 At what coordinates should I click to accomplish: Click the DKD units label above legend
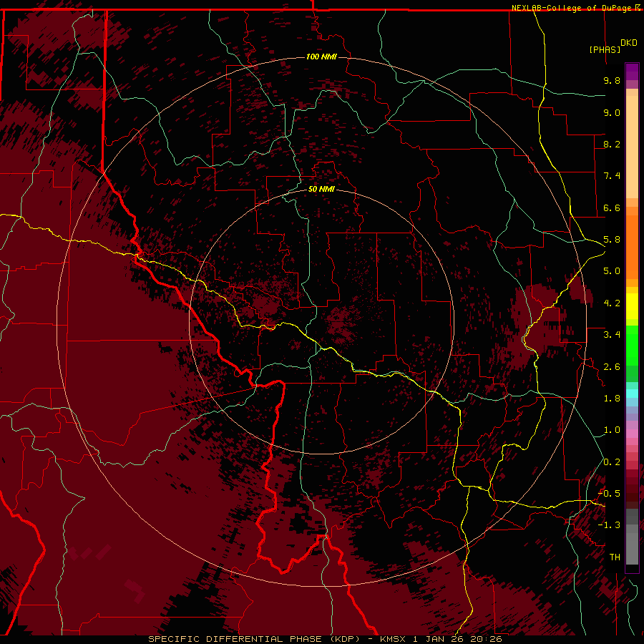pyautogui.click(x=628, y=43)
